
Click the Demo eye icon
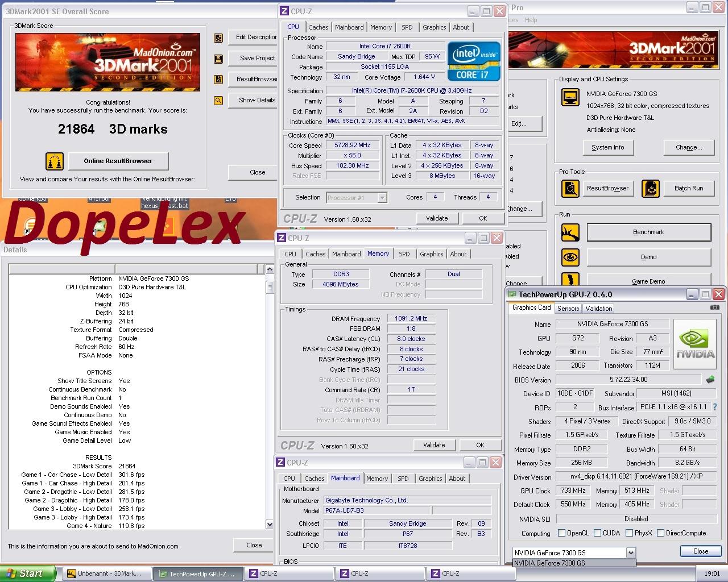(570, 257)
